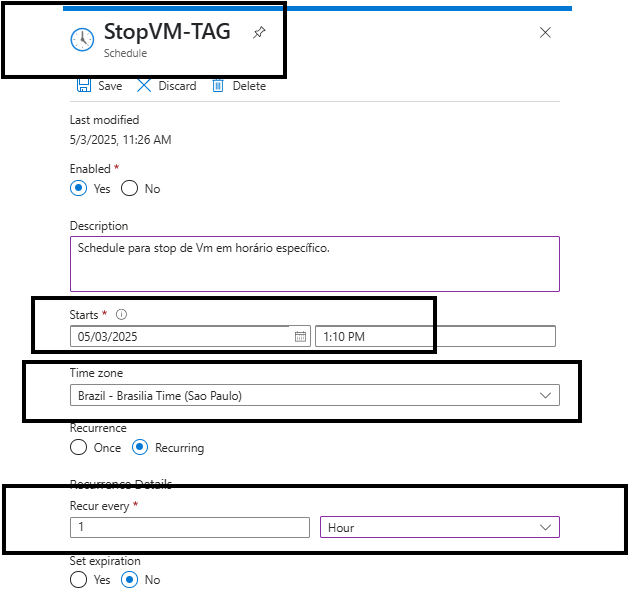Click the Description text box
628x596 pixels.
pyautogui.click(x=314, y=263)
